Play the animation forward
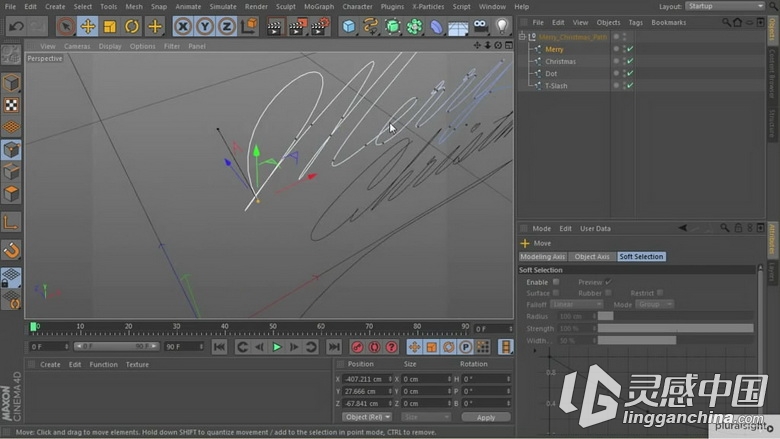780x439 pixels. [277, 347]
